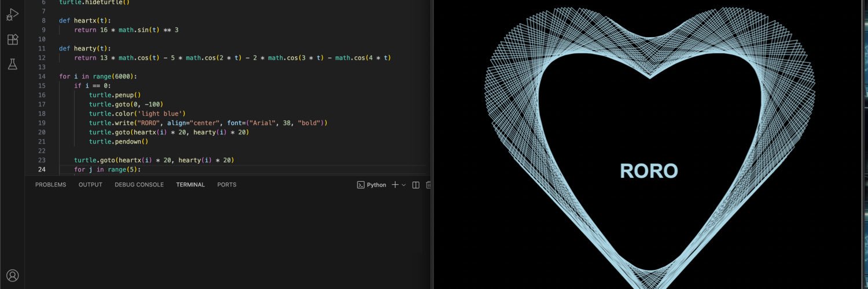The image size is (868, 289).
Task: Click the 'return 13 * math.cos(t)' code line
Action: [x=233, y=57]
